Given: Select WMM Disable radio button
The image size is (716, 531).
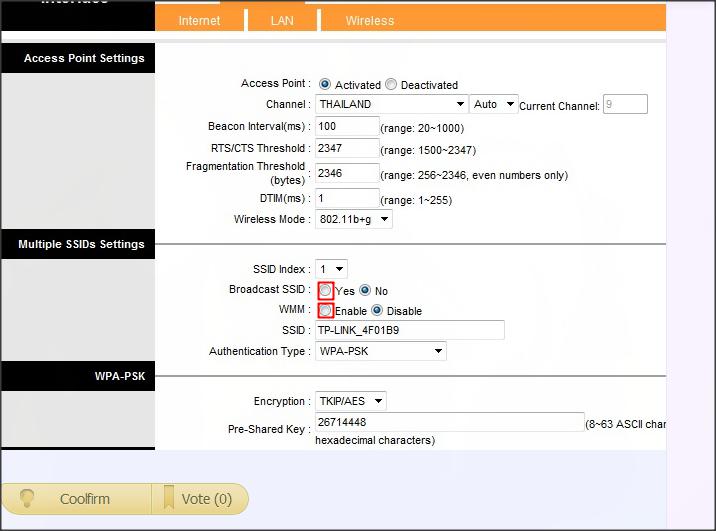Looking at the screenshot, I should [377, 310].
